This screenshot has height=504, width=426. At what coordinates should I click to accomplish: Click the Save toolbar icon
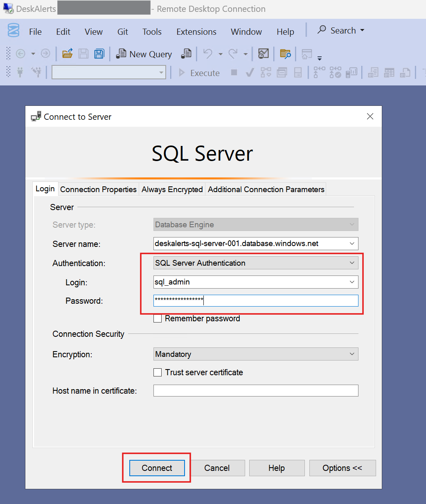coord(83,54)
